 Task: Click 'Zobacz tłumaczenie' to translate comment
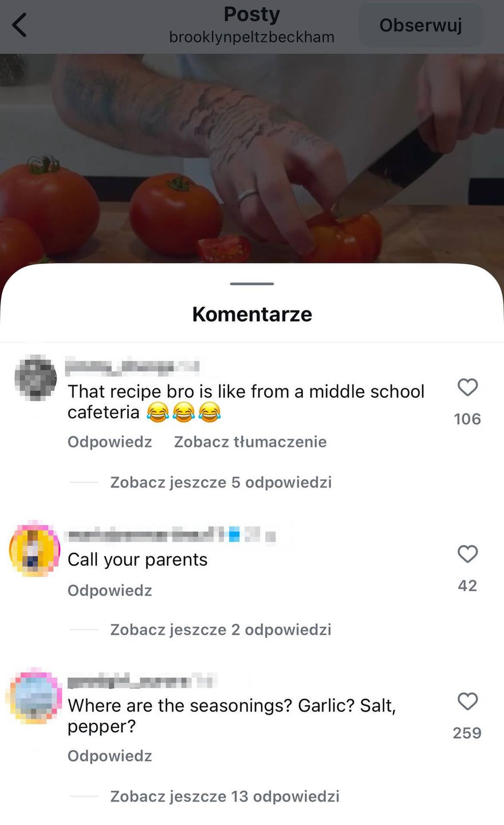point(250,442)
